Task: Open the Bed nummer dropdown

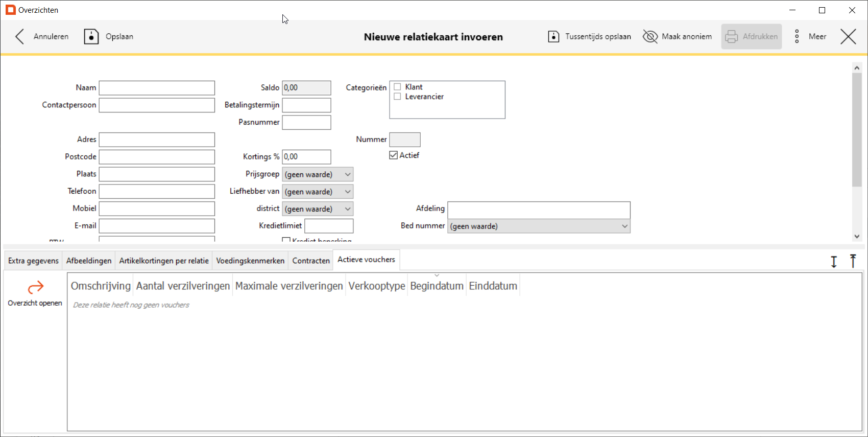Action: coord(539,226)
